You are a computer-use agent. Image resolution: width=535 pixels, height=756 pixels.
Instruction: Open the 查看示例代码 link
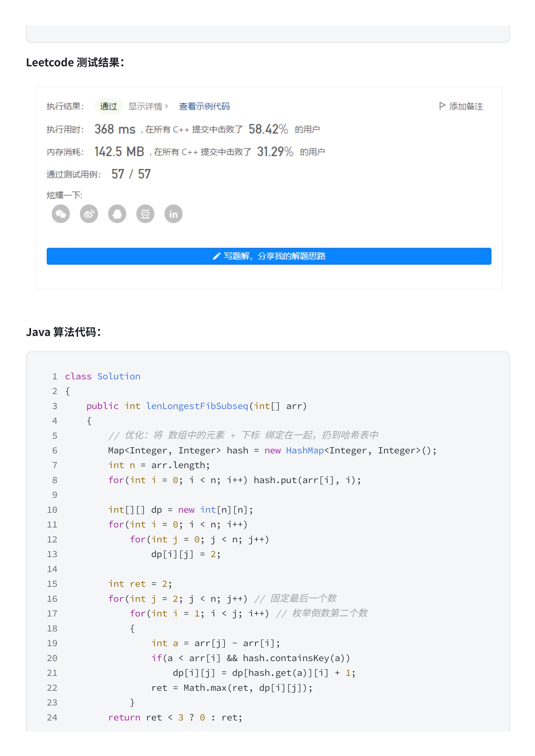[204, 106]
